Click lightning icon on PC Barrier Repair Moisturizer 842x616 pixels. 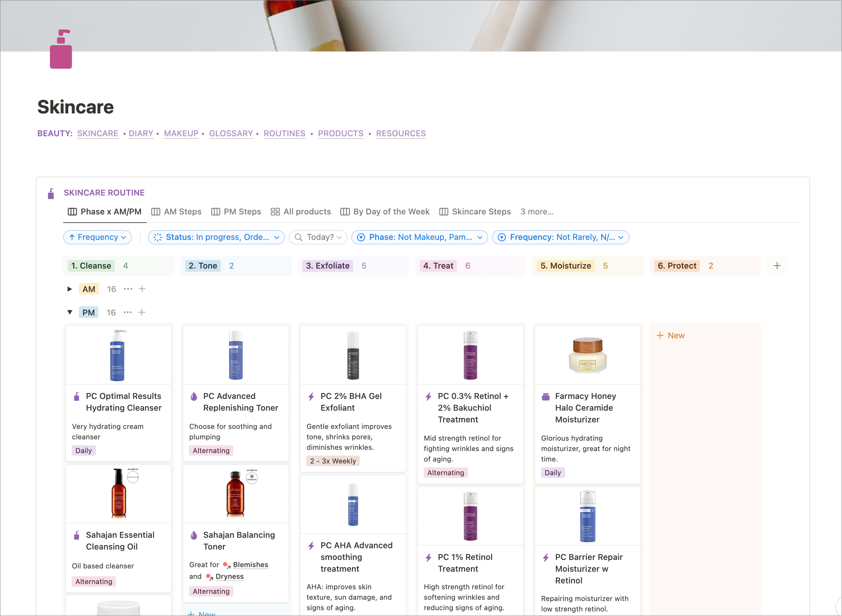[546, 557]
